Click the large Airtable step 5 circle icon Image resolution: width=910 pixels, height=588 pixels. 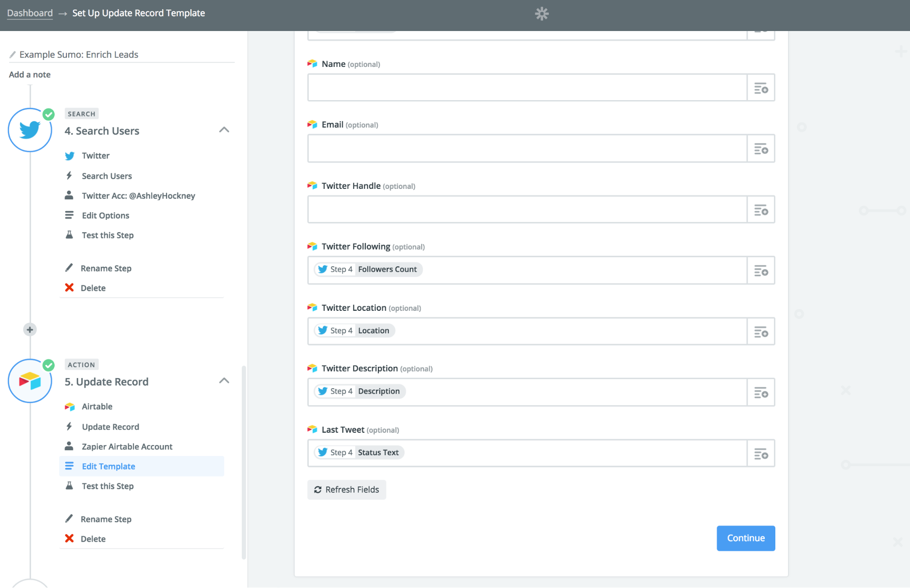pos(30,381)
